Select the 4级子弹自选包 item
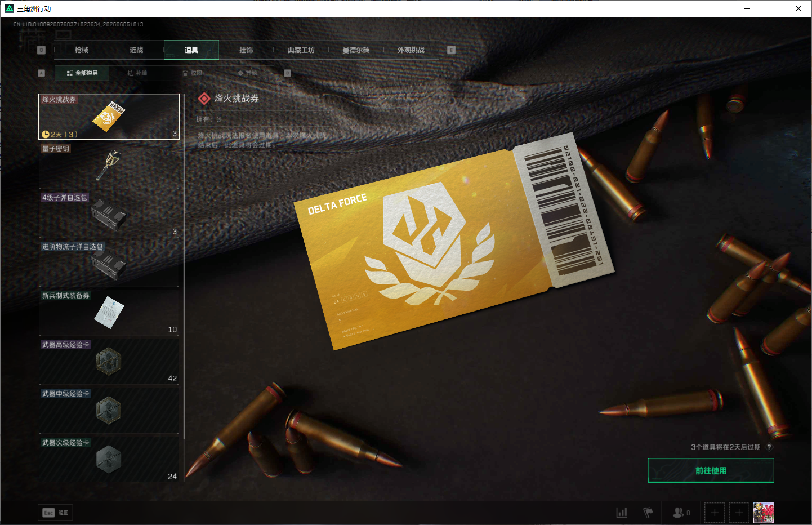 point(109,215)
